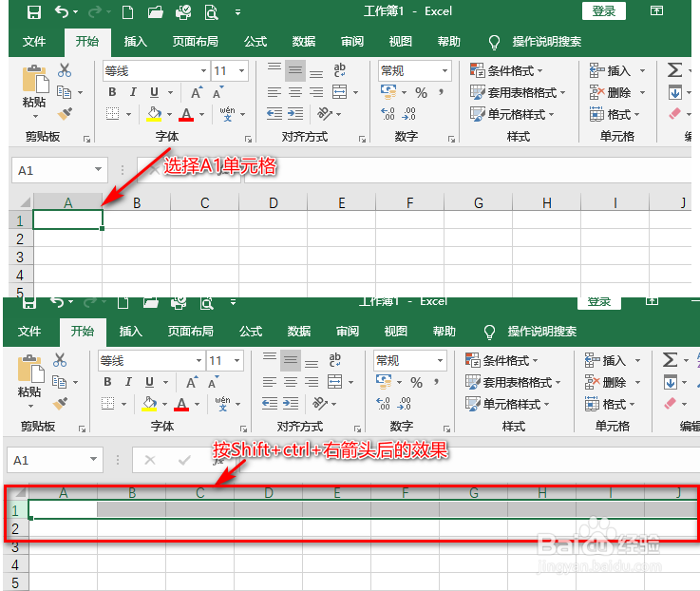
Task: Click the Copy icon in the top window
Action: coord(65,92)
